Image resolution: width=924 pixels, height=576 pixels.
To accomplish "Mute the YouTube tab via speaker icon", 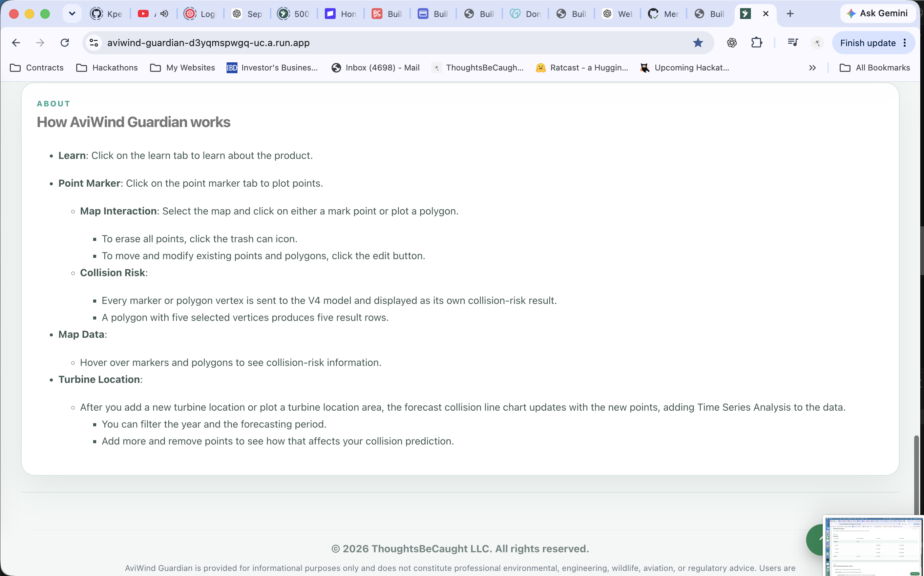I will pos(164,14).
